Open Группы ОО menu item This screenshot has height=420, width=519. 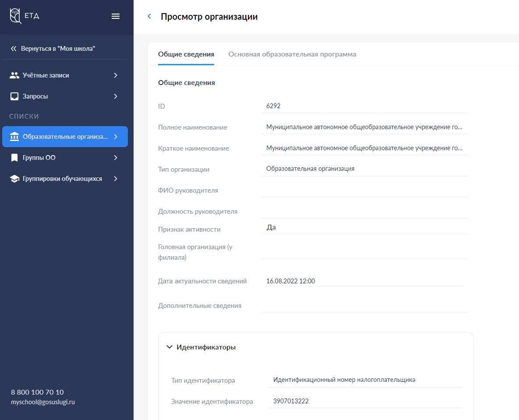(65, 158)
